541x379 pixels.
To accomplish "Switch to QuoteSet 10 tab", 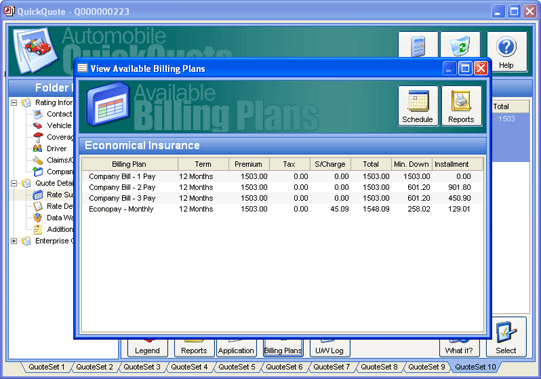I will tap(475, 367).
